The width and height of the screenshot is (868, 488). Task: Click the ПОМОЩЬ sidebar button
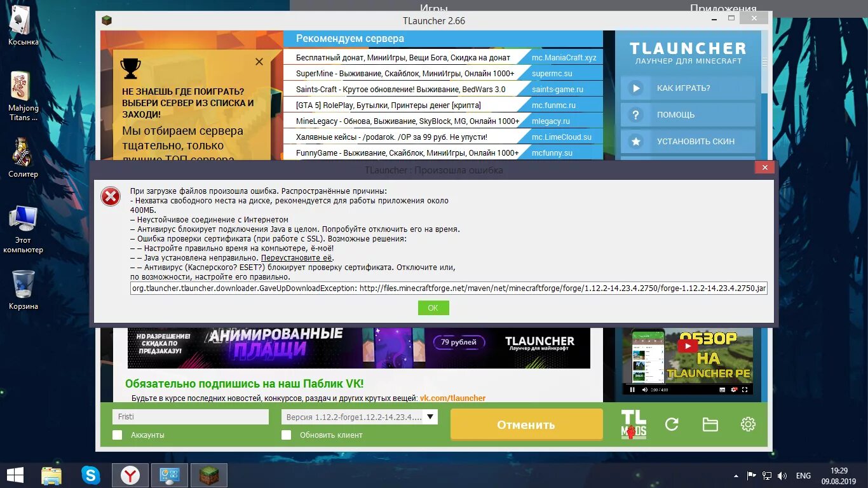point(688,115)
